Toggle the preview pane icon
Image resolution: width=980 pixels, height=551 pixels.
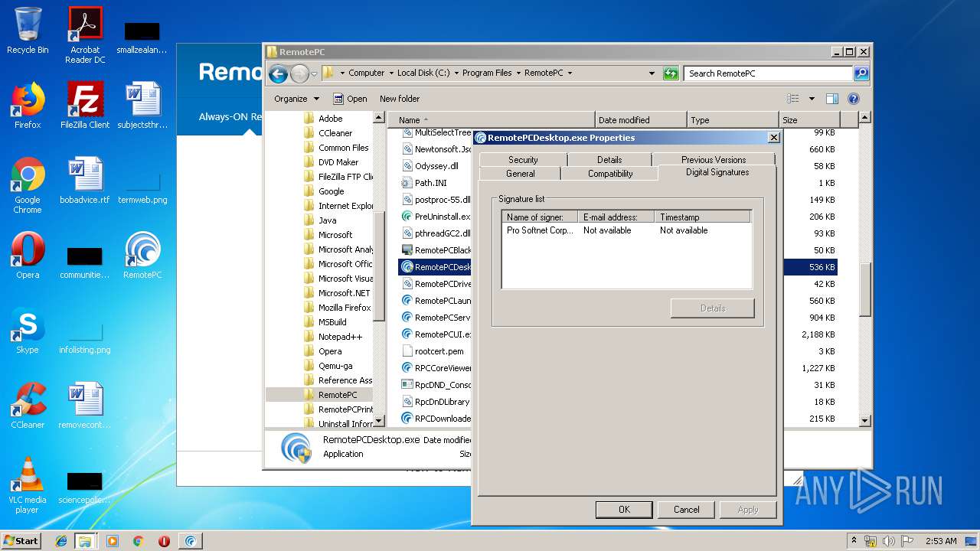(832, 99)
